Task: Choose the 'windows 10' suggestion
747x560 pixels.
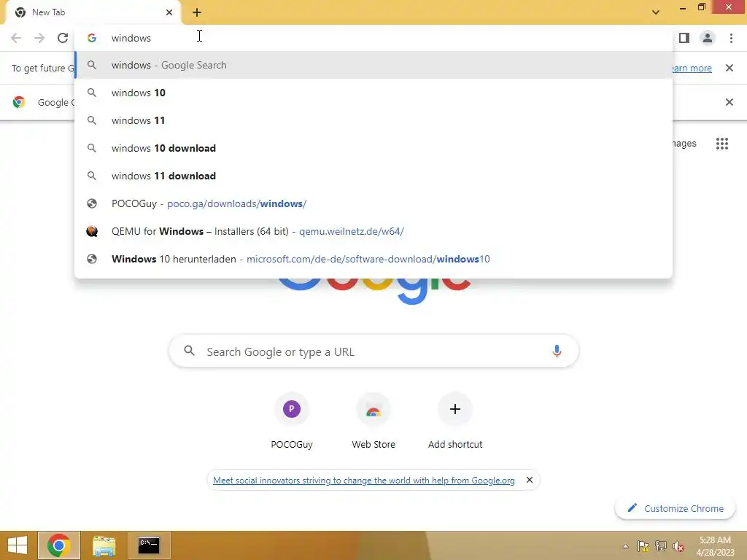Action: click(373, 93)
